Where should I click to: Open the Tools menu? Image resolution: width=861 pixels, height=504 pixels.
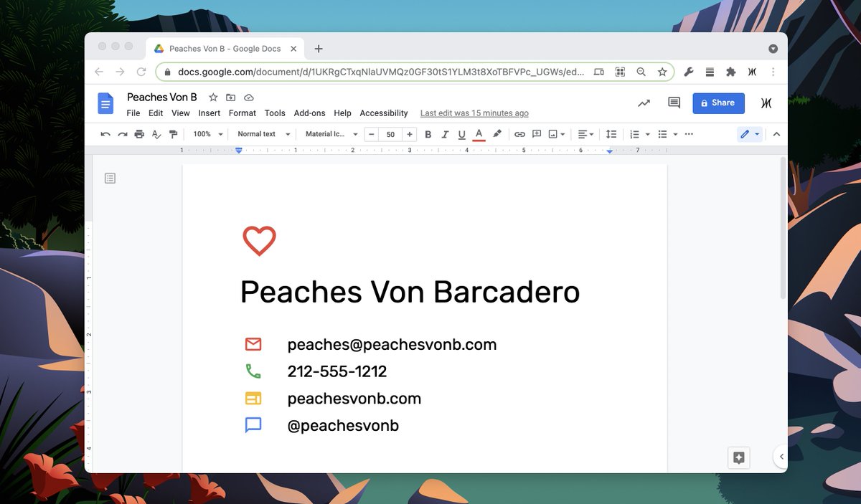(275, 113)
